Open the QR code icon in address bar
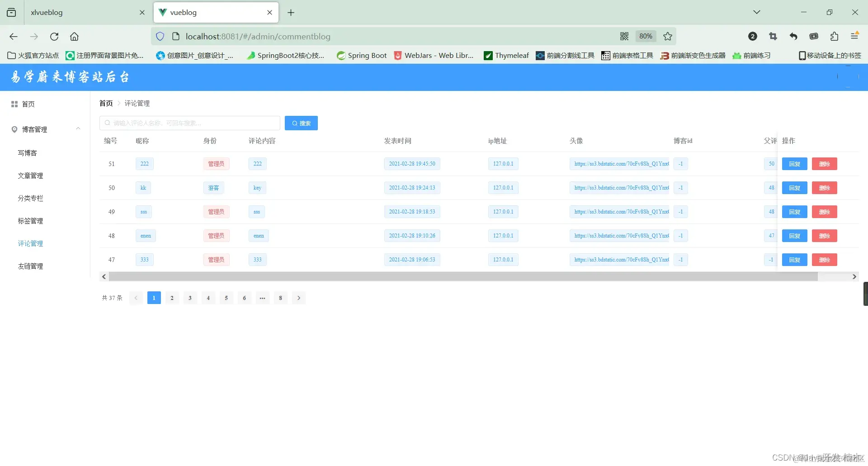The height and width of the screenshot is (466, 868). pyautogui.click(x=624, y=36)
